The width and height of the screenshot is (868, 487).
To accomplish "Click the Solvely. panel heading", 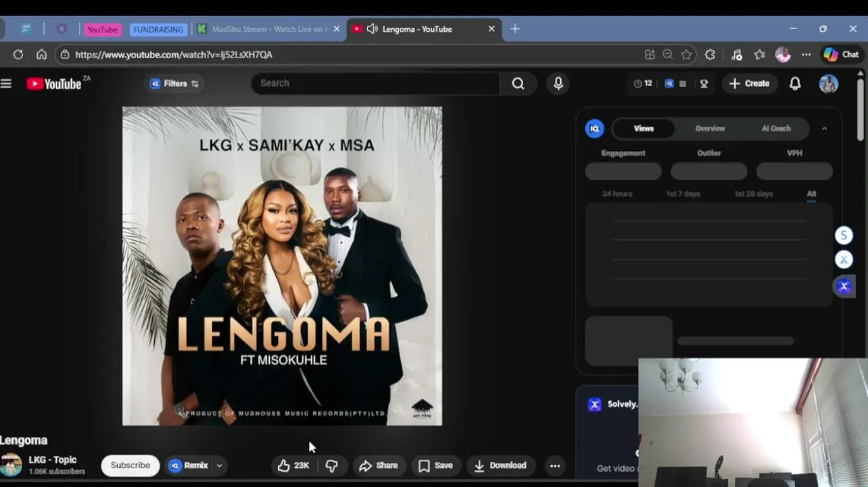I will click(622, 404).
